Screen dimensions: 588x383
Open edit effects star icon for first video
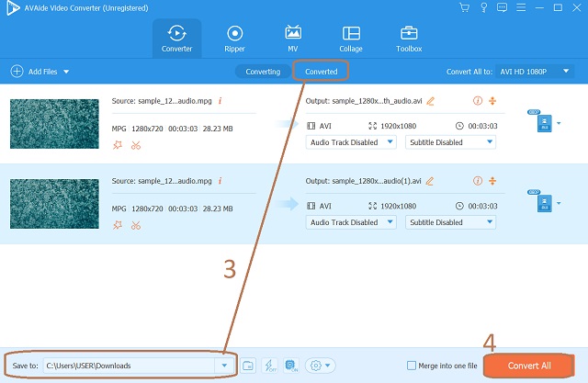pyautogui.click(x=118, y=145)
